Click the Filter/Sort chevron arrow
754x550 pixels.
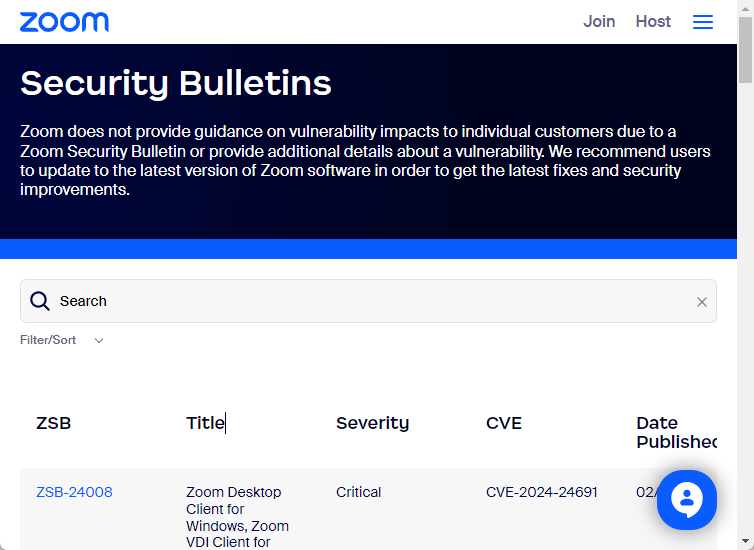click(x=99, y=340)
